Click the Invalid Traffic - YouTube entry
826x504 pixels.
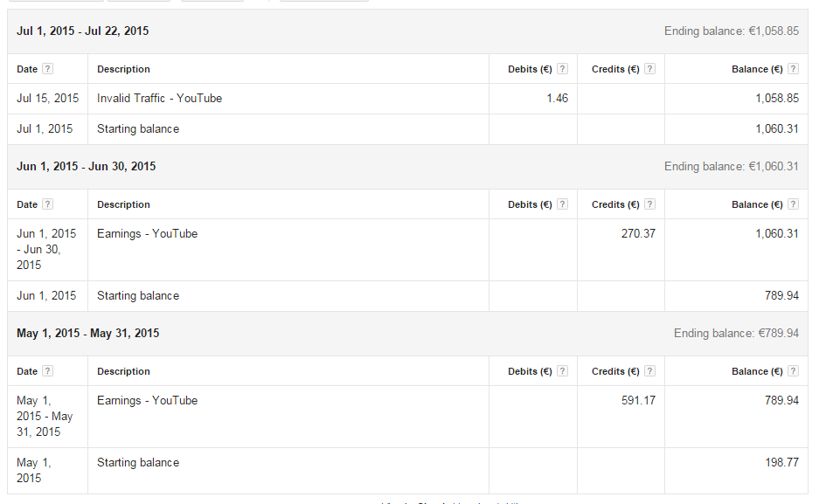tap(159, 99)
